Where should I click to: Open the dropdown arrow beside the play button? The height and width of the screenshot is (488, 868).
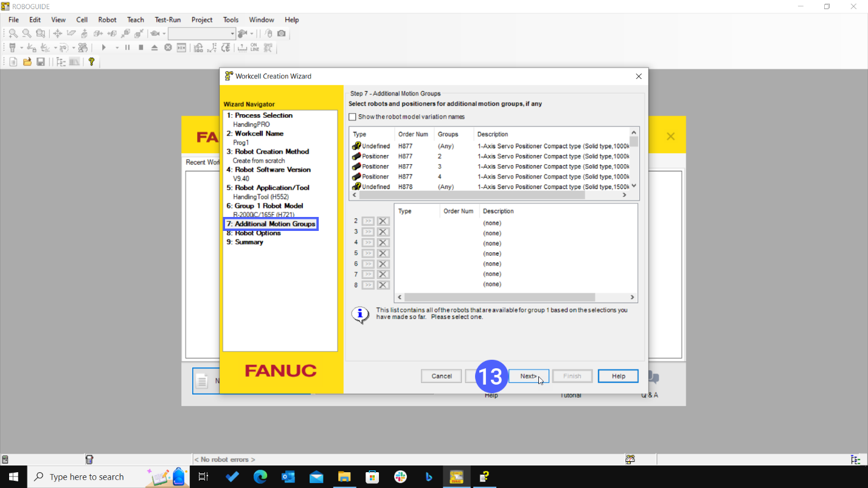coord(117,47)
